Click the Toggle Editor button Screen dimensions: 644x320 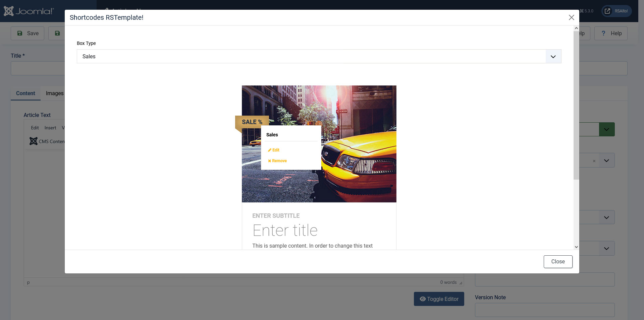[x=439, y=299]
